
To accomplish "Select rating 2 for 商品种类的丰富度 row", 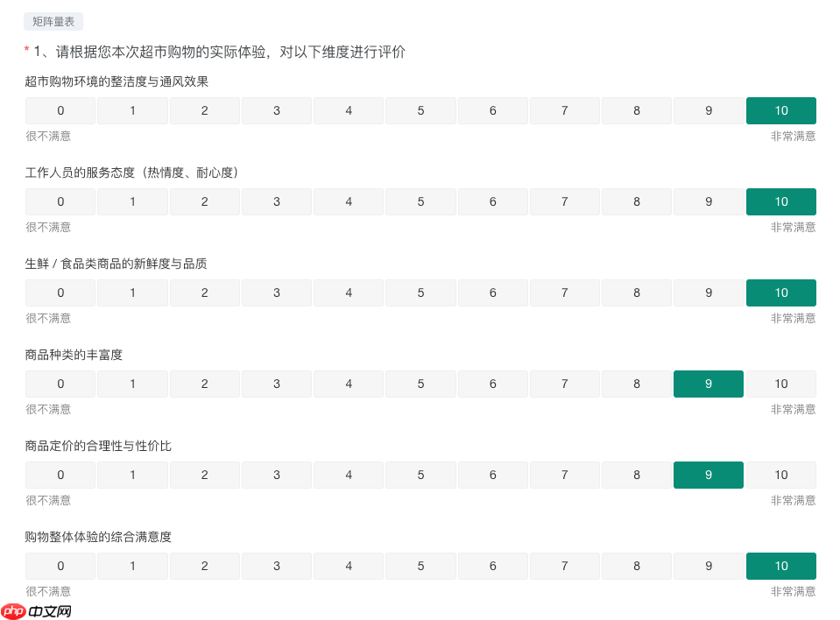I will [204, 384].
